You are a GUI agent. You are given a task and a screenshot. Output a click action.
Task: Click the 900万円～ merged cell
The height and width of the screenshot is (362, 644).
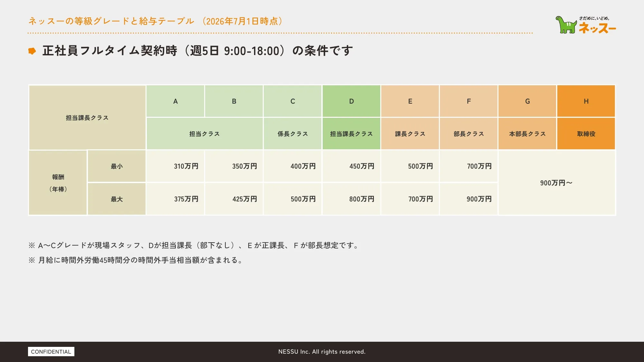tap(557, 183)
